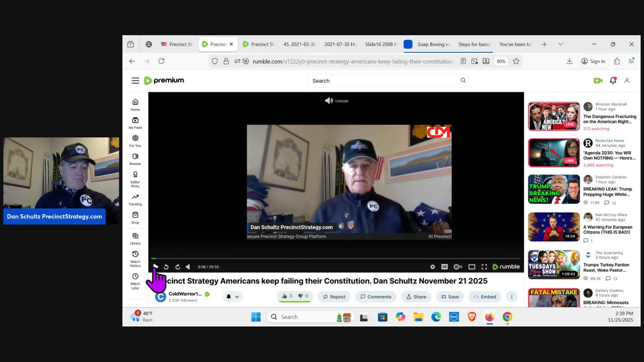Click the green go-live camera icon
The height and width of the screenshot is (362, 644).
click(x=598, y=80)
